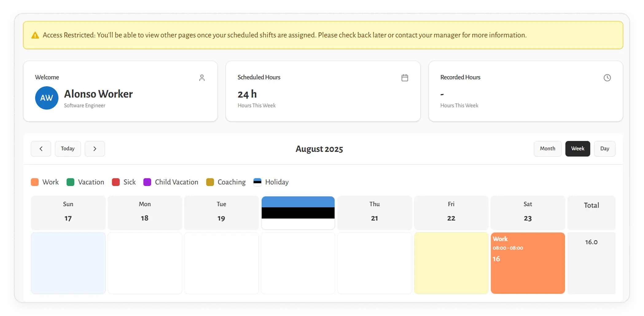
Task: Click the Holiday legend label
Action: pos(277,182)
